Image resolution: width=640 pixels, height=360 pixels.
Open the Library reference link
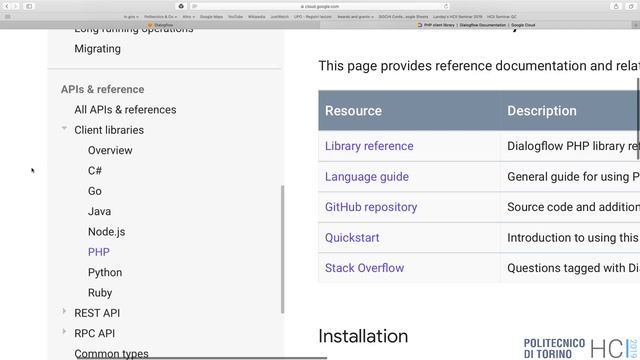[369, 146]
